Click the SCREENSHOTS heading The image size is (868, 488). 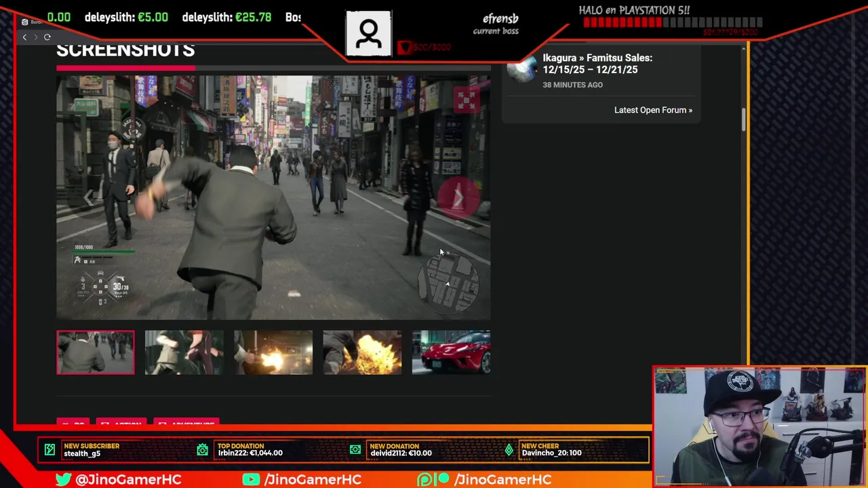click(125, 50)
